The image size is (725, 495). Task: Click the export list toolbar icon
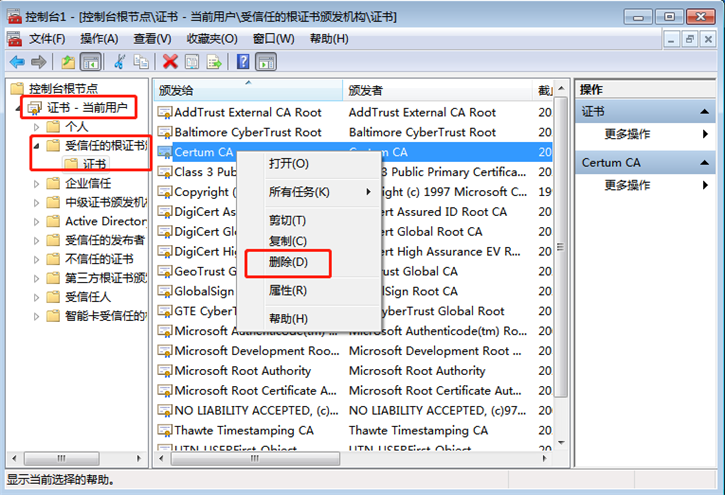click(x=215, y=62)
